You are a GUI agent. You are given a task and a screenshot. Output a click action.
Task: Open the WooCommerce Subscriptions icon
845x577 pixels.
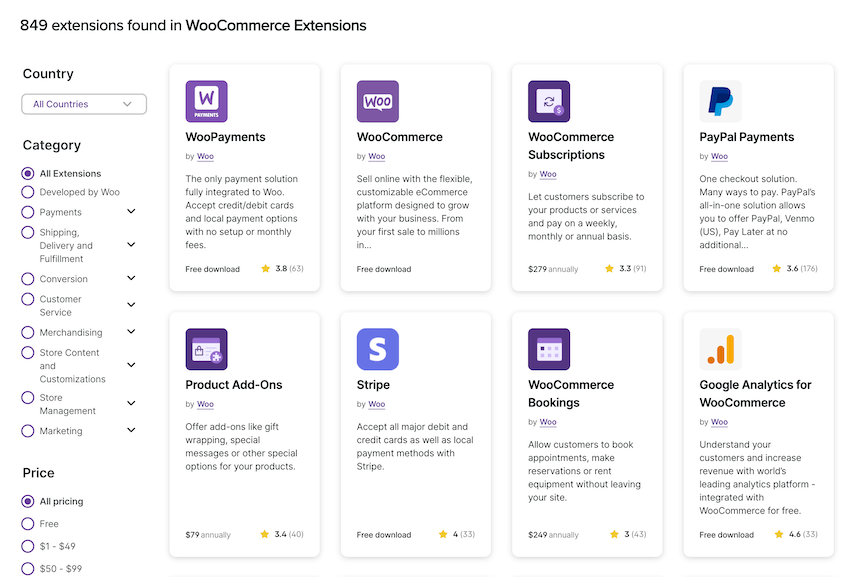click(x=549, y=101)
